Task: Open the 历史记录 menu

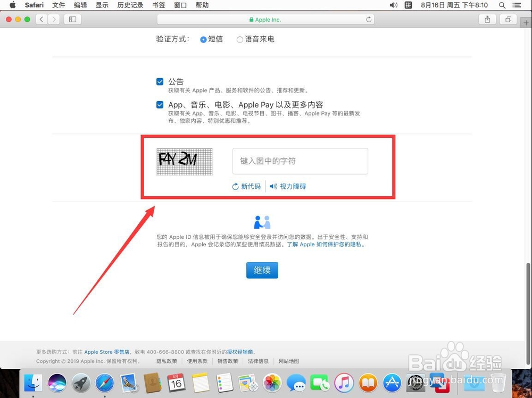Action: click(130, 5)
